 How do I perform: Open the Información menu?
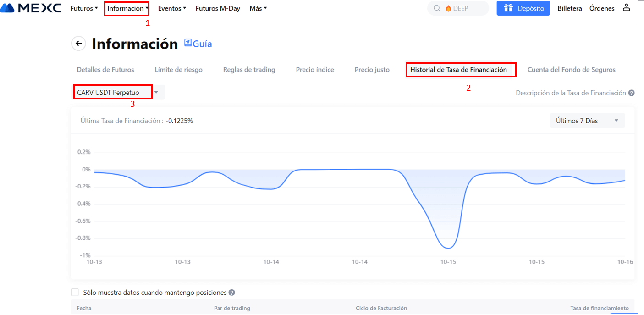(x=127, y=8)
